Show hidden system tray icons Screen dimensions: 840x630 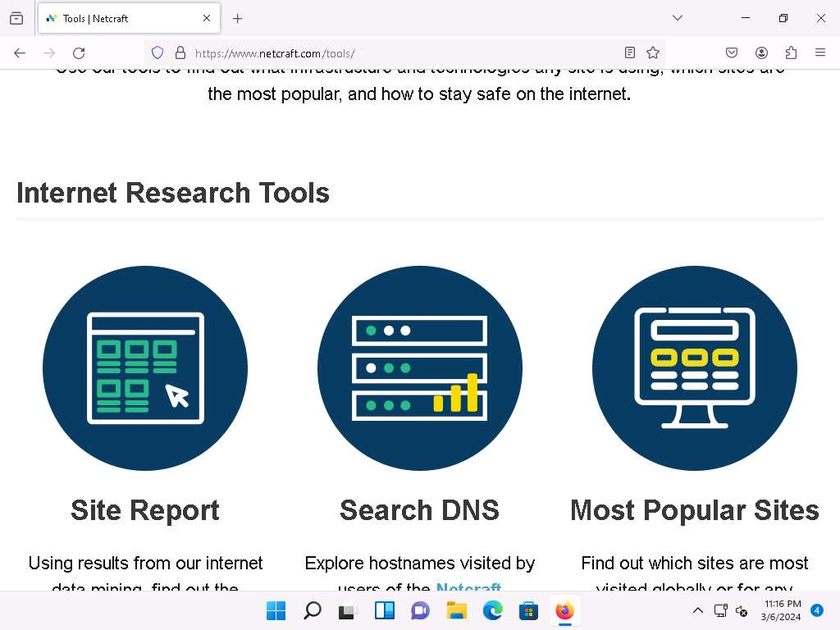point(698,610)
